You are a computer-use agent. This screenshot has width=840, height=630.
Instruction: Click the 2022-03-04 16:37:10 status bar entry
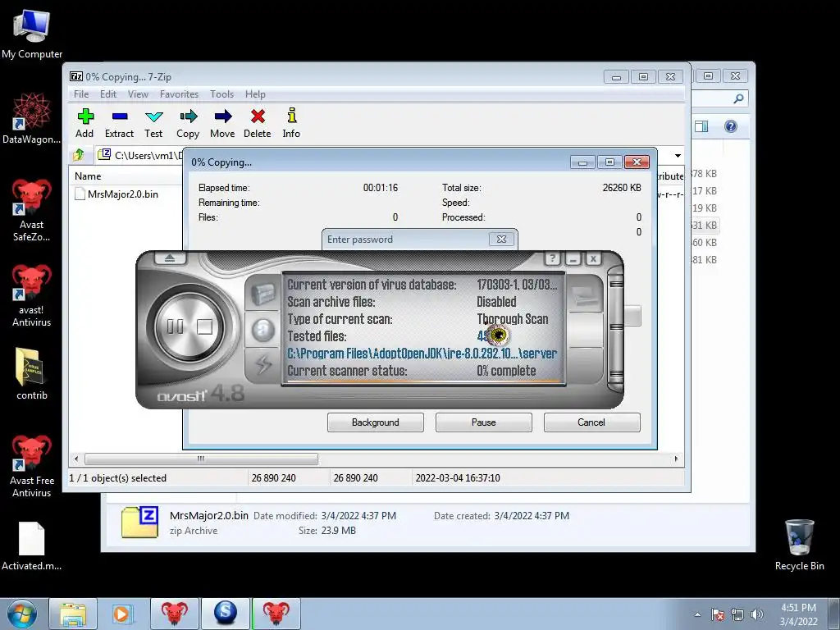458,478
